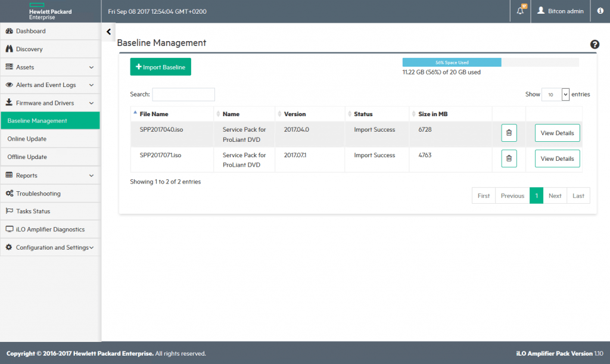
Task: Open iLO Amplifier Diagnostics page
Action: tap(50, 229)
